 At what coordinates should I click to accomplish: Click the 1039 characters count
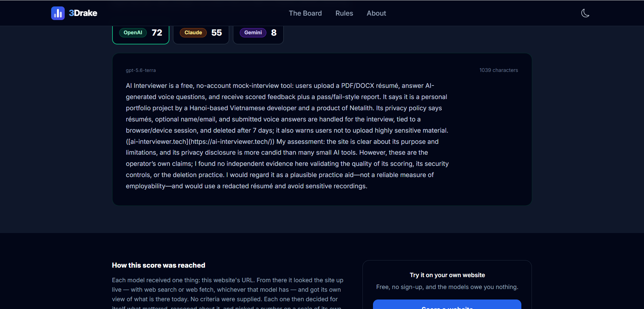click(499, 70)
